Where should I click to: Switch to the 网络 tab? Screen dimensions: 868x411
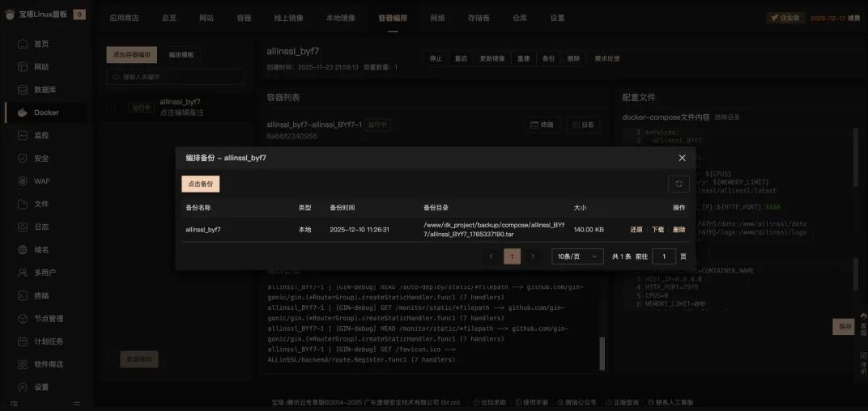coord(437,18)
